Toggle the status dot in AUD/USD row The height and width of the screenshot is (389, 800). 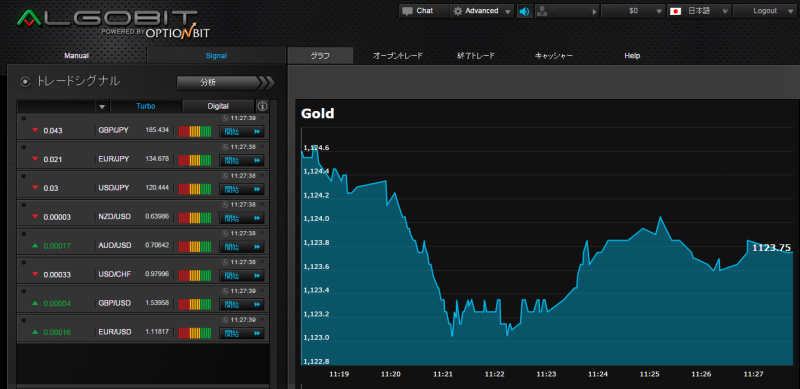(23, 233)
